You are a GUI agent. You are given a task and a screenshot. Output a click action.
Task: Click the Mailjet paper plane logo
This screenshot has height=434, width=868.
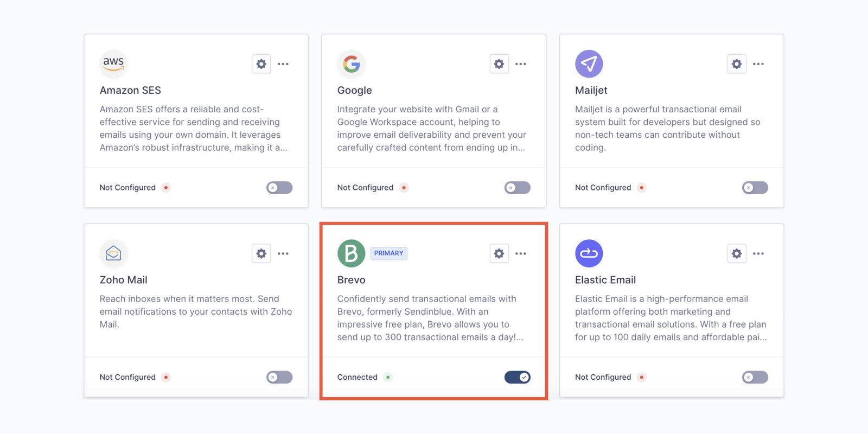click(589, 64)
